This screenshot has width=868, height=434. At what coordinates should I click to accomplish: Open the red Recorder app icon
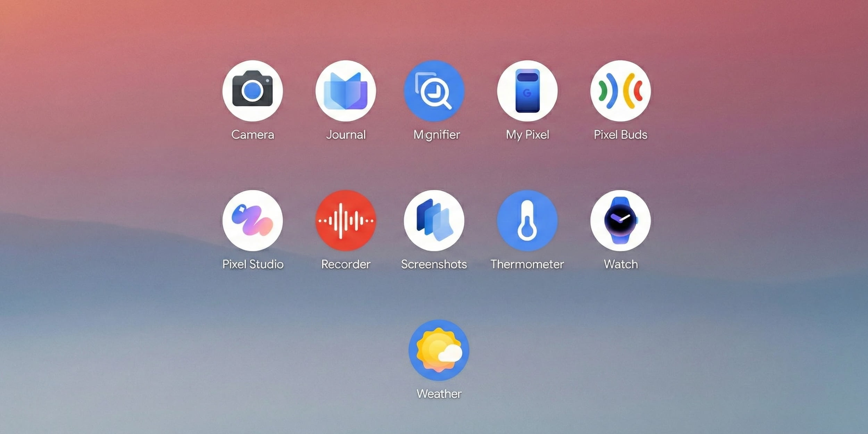[x=345, y=220]
